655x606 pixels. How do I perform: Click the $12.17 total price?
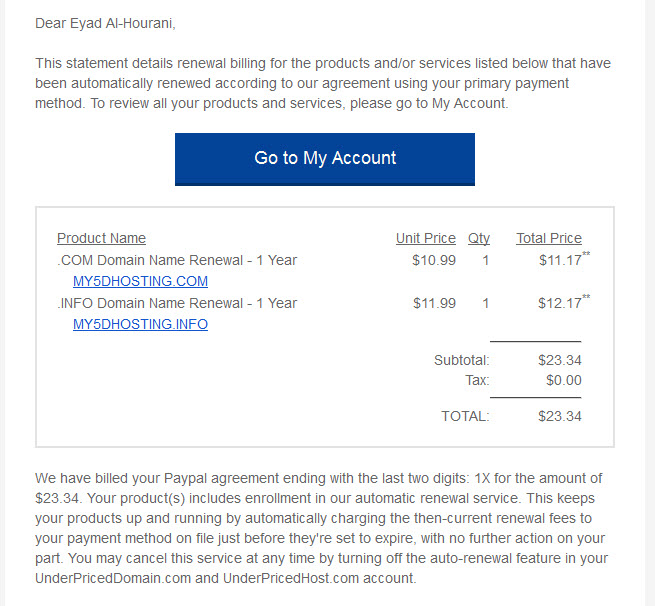(560, 303)
